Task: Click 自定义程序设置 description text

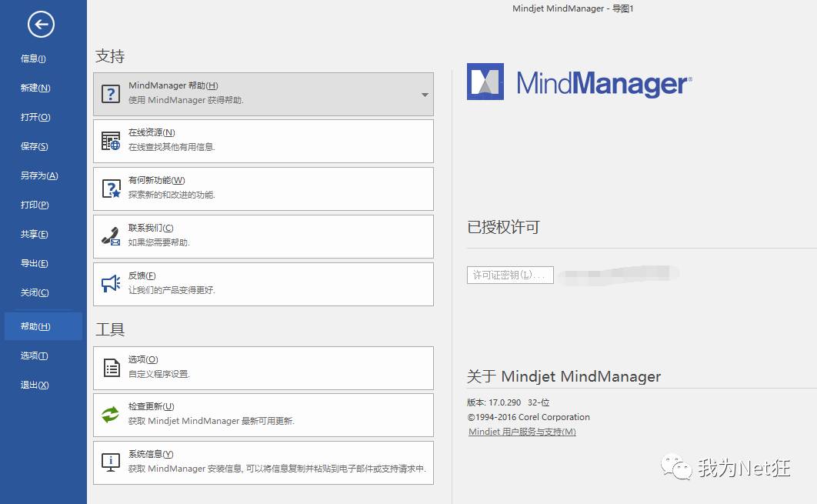Action: tap(159, 374)
